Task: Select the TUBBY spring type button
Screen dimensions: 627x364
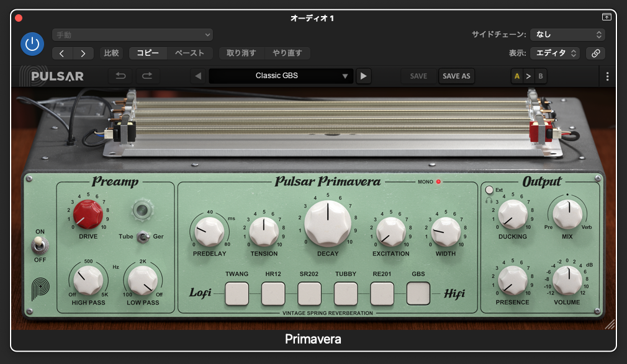Action: point(346,294)
